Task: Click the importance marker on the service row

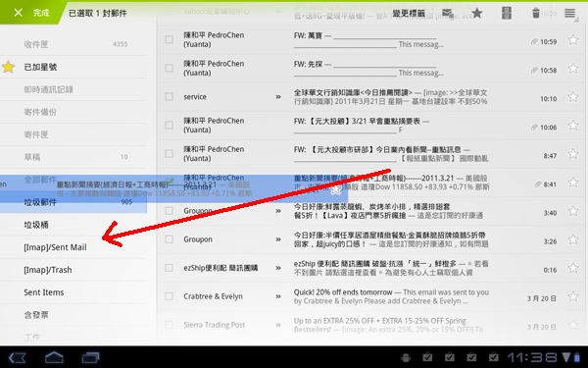Action: pos(278,96)
